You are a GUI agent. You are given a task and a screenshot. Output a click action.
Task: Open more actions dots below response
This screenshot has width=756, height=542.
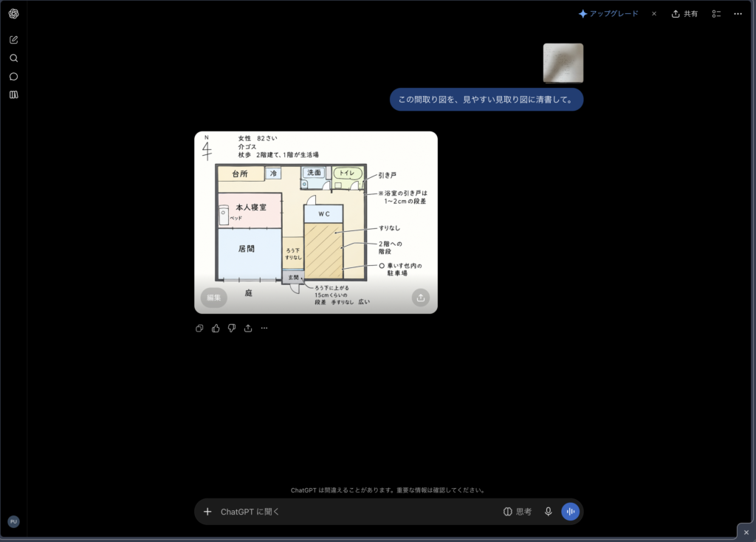click(x=264, y=328)
